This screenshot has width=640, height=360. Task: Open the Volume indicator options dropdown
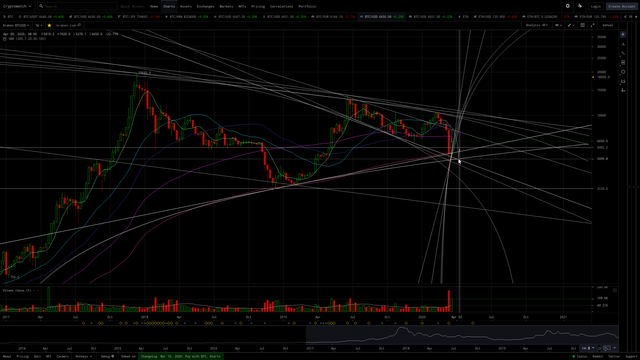point(20,291)
